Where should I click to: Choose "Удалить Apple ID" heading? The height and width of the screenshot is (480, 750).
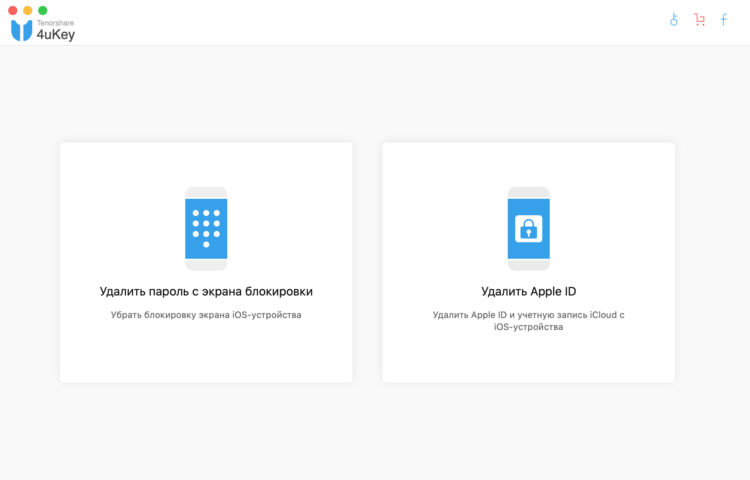pyautogui.click(x=529, y=292)
